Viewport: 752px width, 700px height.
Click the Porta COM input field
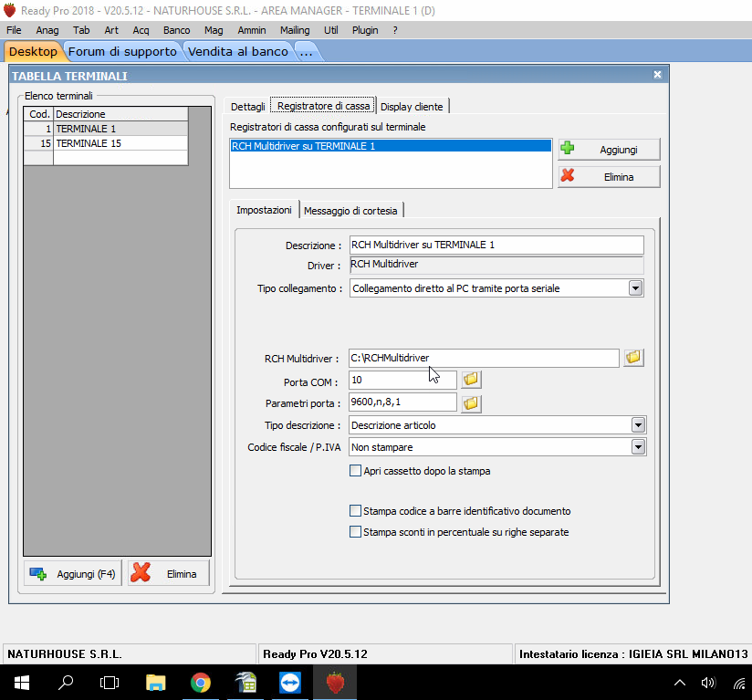[402, 381]
